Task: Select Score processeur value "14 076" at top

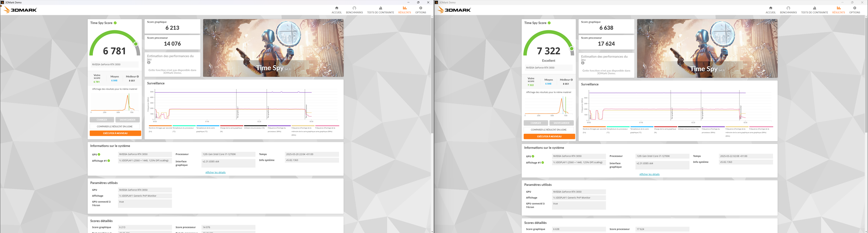Action: [172, 44]
